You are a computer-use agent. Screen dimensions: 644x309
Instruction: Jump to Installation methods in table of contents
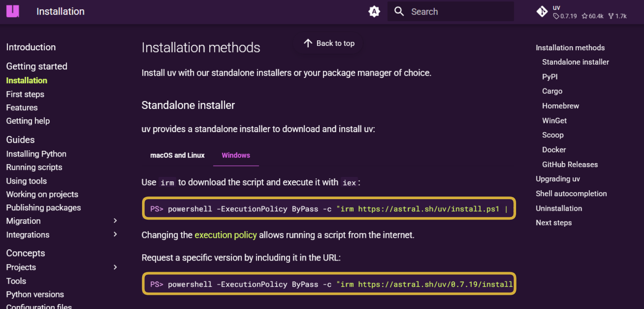(x=570, y=48)
